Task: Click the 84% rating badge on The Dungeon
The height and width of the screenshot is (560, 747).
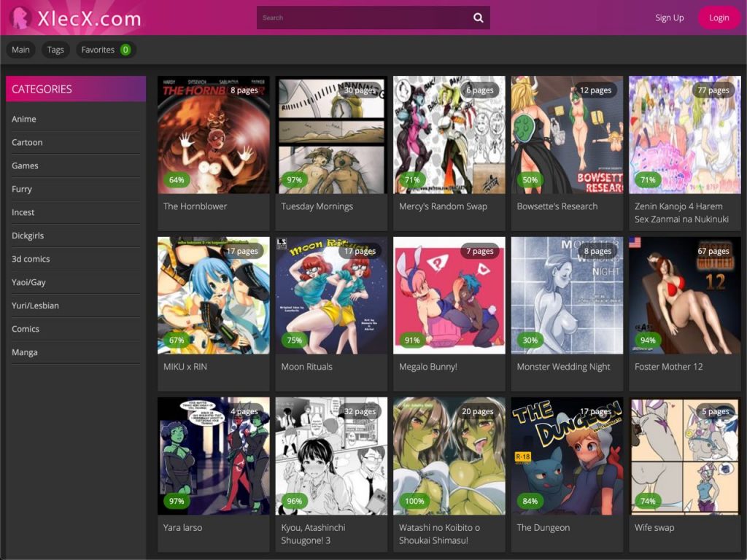Action: [x=530, y=501]
